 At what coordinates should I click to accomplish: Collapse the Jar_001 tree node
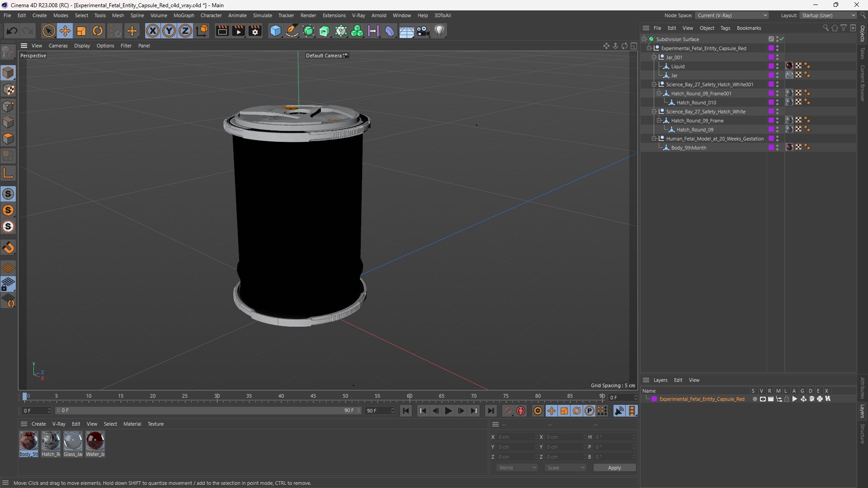tap(654, 57)
